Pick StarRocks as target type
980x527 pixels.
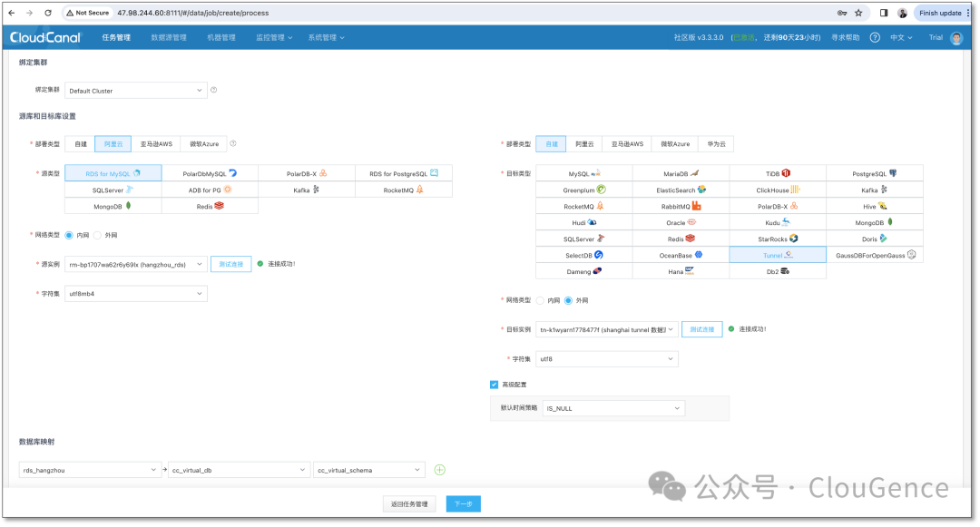(778, 239)
